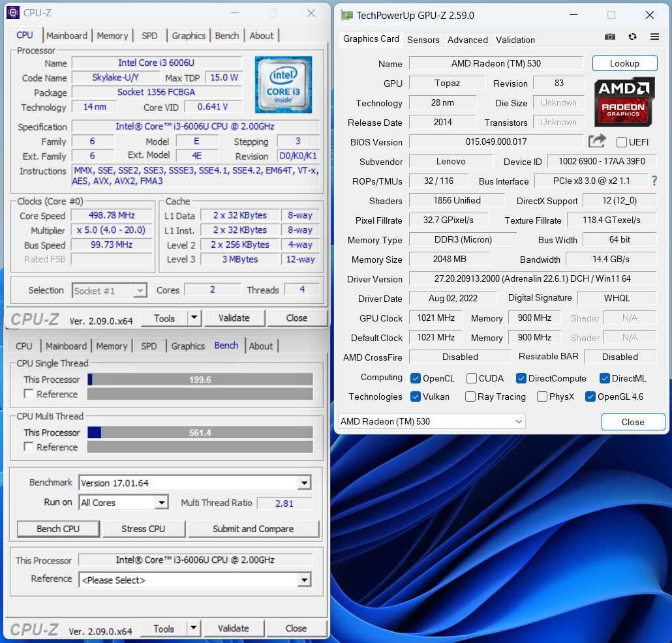Click the AMD Radeon Graphics logo
Viewport: 672px width, 643px height.
coord(624,102)
